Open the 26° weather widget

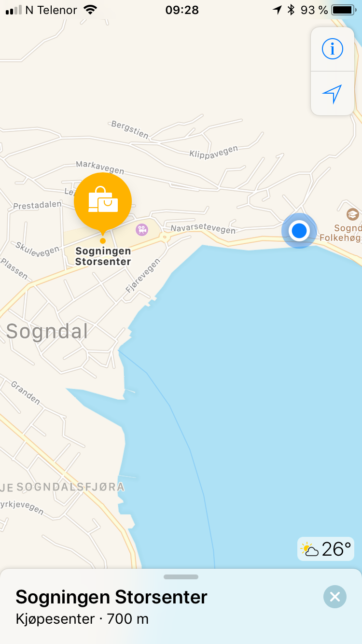[326, 549]
